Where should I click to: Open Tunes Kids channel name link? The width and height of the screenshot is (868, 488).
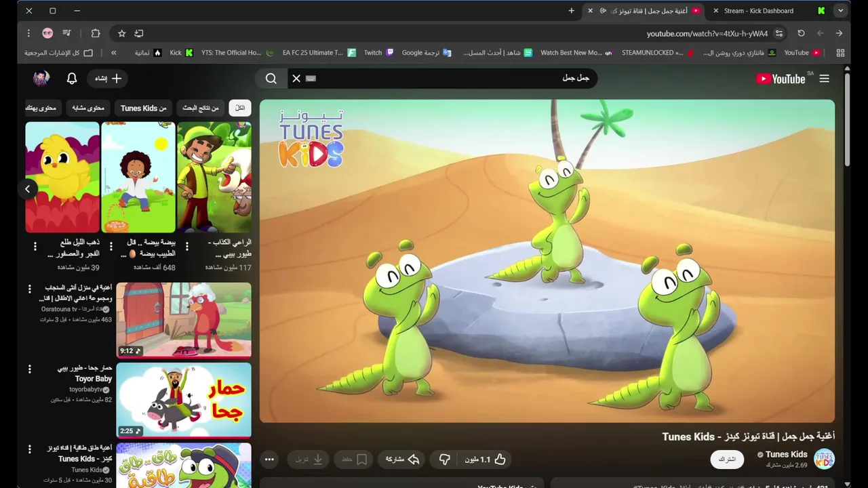[x=786, y=454]
